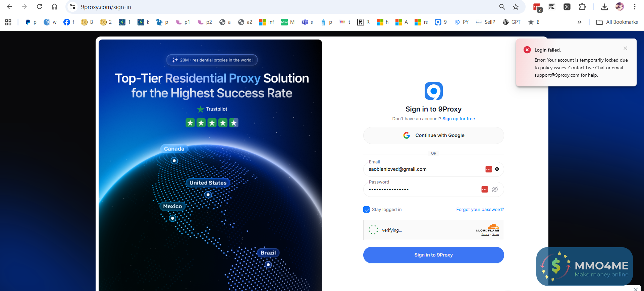Open the globe bookmark labeled 'a2'
The height and width of the screenshot is (291, 644).
point(245,22)
